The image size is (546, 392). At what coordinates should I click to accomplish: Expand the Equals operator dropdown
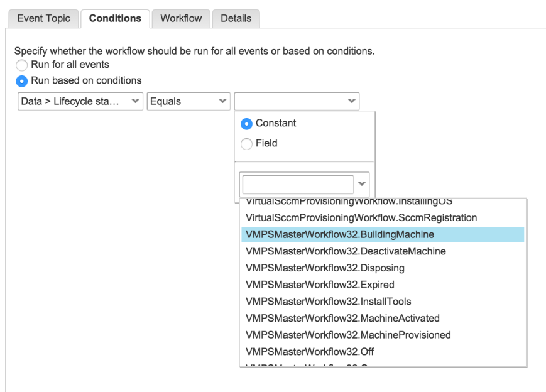pyautogui.click(x=188, y=101)
